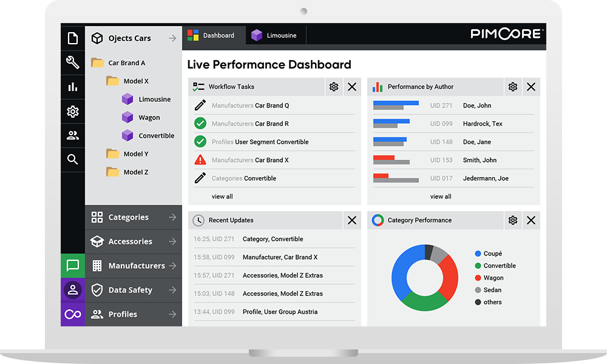Screen dimensions: 607x364
Task: Open the users group sidebar icon
Action: (x=73, y=135)
